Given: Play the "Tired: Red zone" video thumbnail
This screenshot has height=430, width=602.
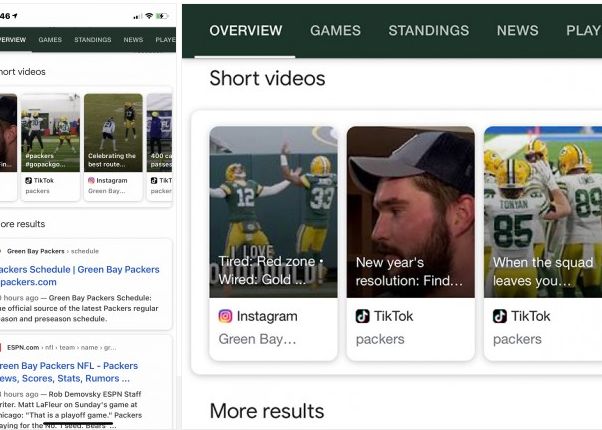Looking at the screenshot, I should click(x=273, y=211).
